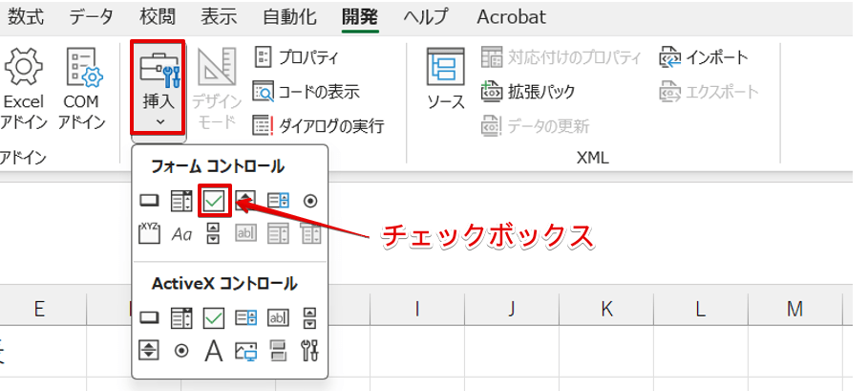
Task: Switch to the 校閲 tab
Action: pyautogui.click(x=158, y=16)
